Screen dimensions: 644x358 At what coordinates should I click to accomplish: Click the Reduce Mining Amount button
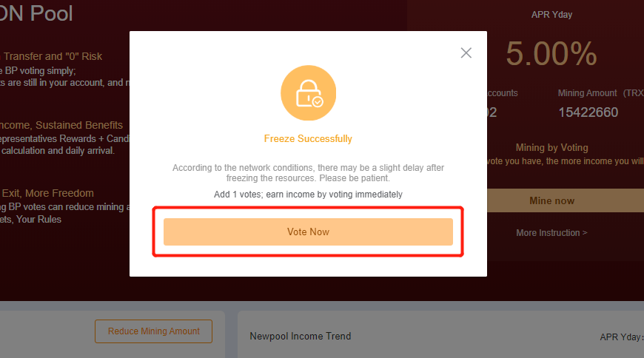154,331
